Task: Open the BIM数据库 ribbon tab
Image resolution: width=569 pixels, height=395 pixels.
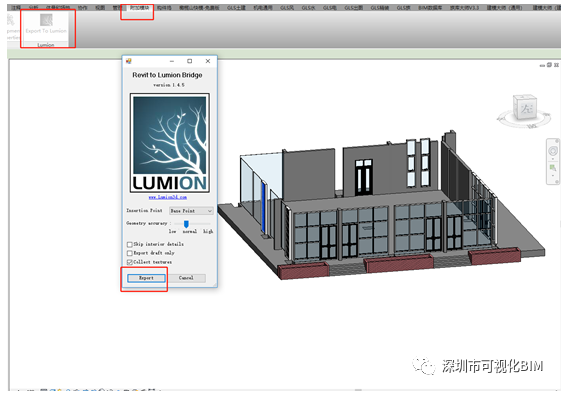Action: 430,7
